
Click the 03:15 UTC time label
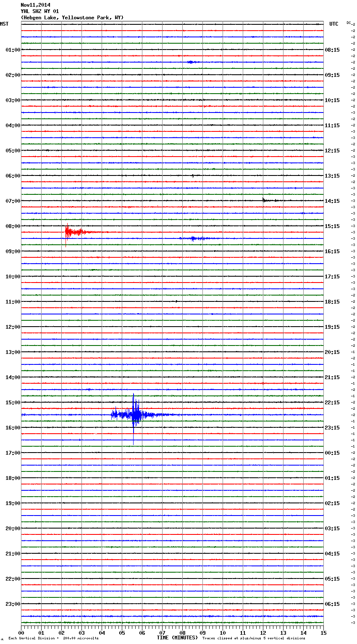(x=332, y=529)
